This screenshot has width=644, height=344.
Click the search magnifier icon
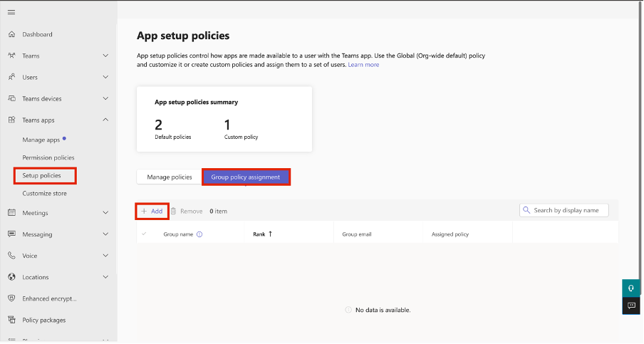pyautogui.click(x=526, y=210)
